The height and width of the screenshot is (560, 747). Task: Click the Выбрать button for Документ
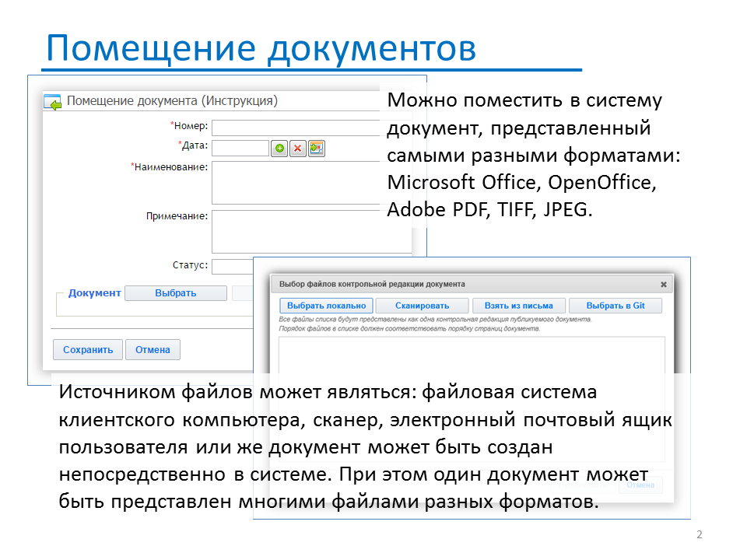pyautogui.click(x=176, y=293)
